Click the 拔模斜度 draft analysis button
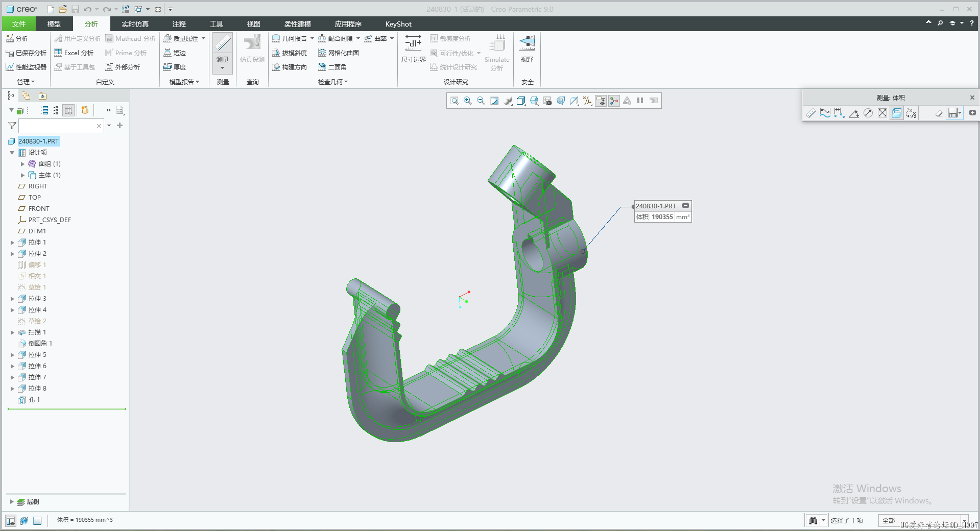 click(x=290, y=53)
